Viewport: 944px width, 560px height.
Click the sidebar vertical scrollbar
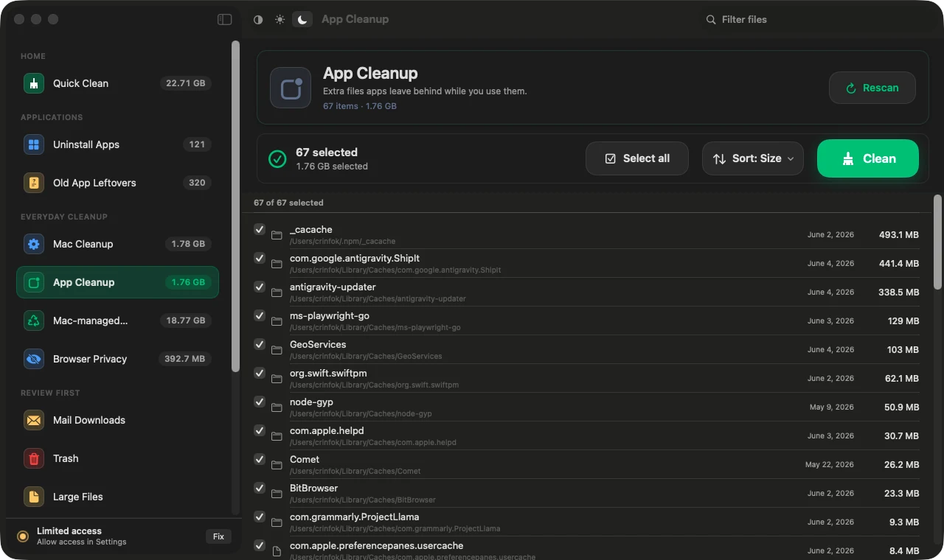[x=235, y=206]
